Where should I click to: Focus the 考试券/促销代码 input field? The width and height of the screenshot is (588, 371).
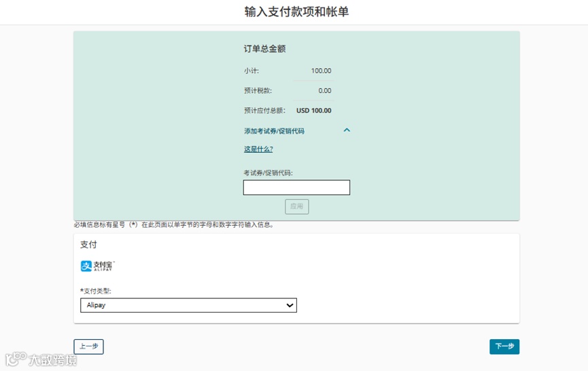tap(296, 188)
